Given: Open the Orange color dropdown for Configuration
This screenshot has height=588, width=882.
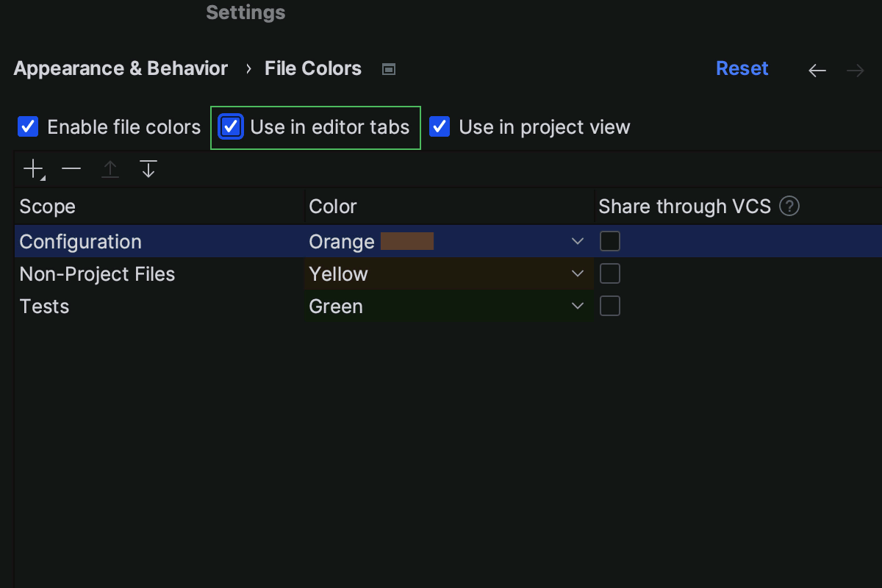Looking at the screenshot, I should click(x=578, y=240).
